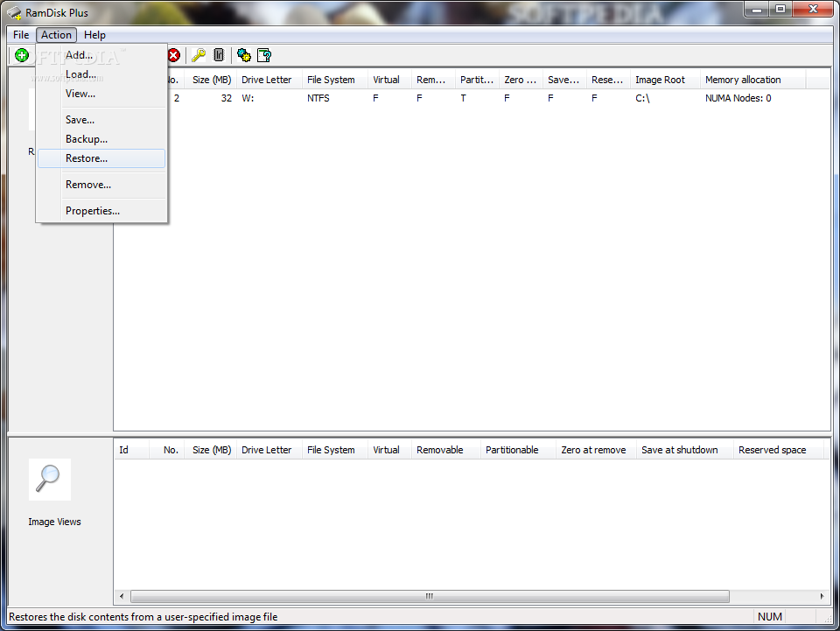840x631 pixels.
Task: Click the T value under Partit... column
Action: (x=463, y=98)
